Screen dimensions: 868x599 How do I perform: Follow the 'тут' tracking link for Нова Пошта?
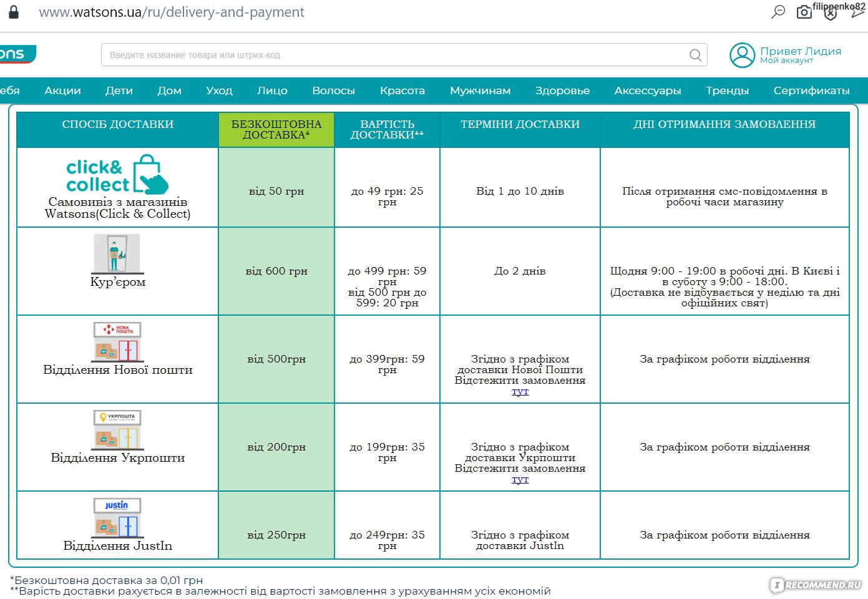tap(520, 391)
